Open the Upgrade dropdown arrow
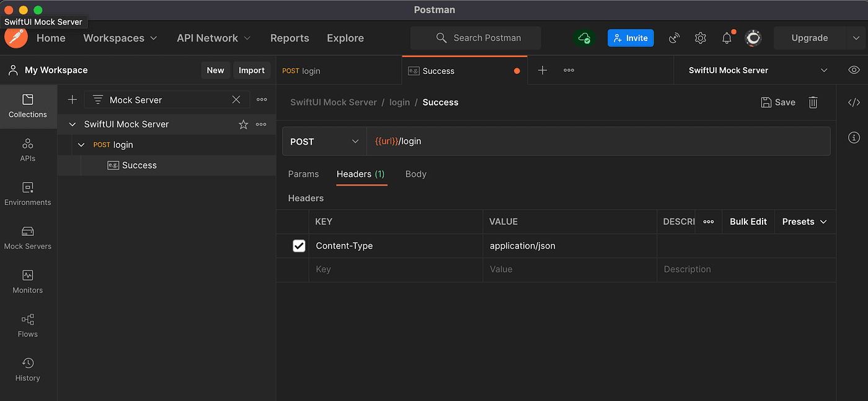This screenshot has width=868, height=401. [856, 38]
